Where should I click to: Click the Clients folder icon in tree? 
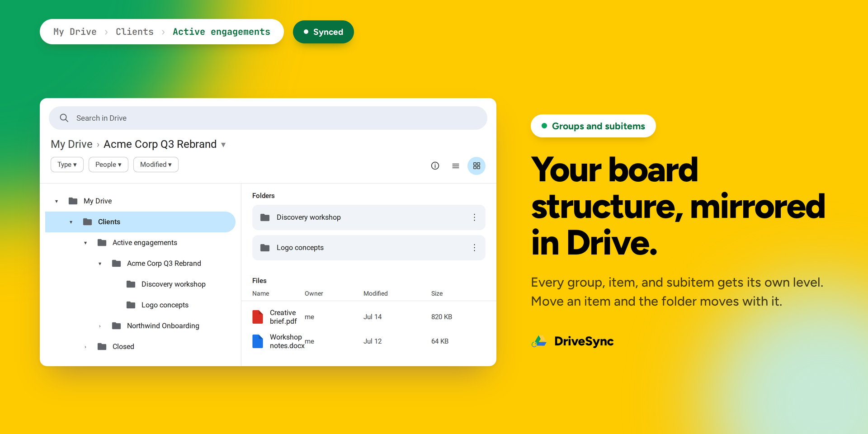click(x=87, y=222)
